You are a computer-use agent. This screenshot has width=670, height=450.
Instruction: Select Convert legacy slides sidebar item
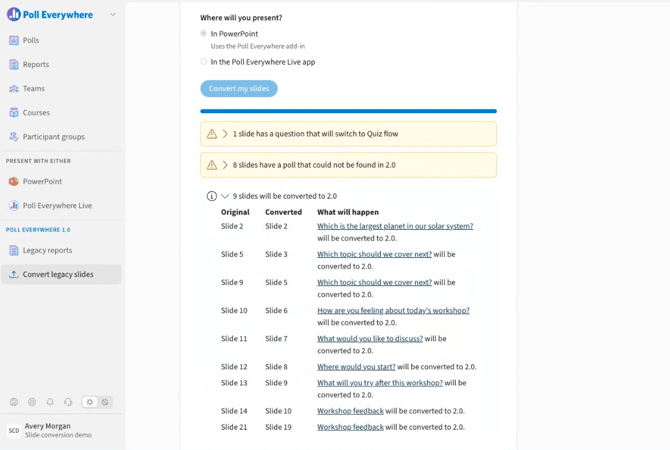61,274
